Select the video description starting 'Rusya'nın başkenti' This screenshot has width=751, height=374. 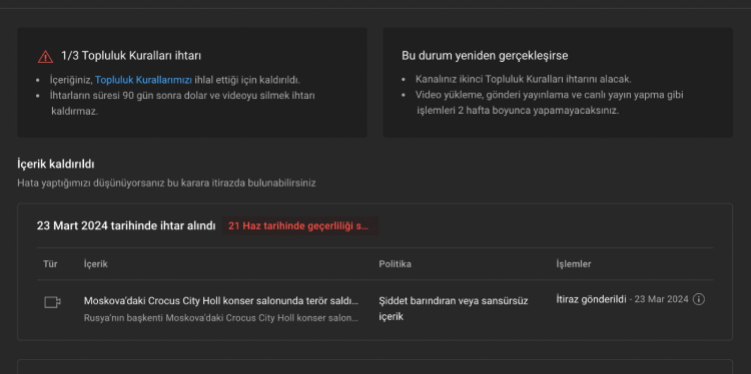pyautogui.click(x=221, y=318)
